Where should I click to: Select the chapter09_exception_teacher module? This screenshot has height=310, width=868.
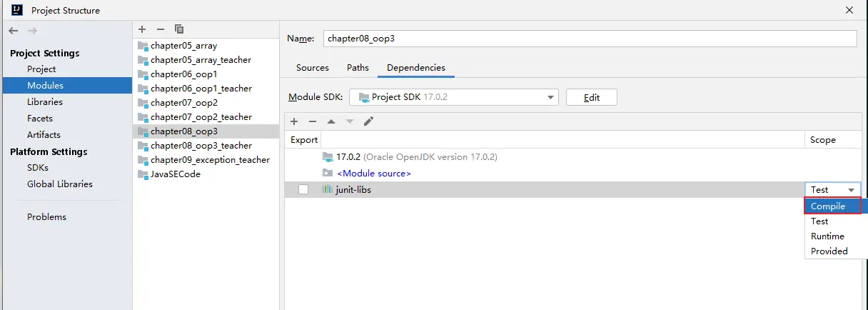pyautogui.click(x=210, y=160)
